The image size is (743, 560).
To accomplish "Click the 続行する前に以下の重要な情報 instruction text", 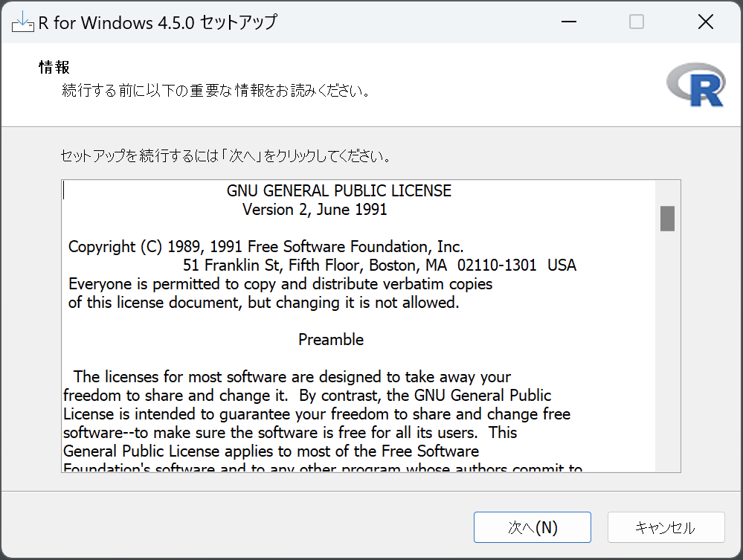I will click(x=216, y=90).
